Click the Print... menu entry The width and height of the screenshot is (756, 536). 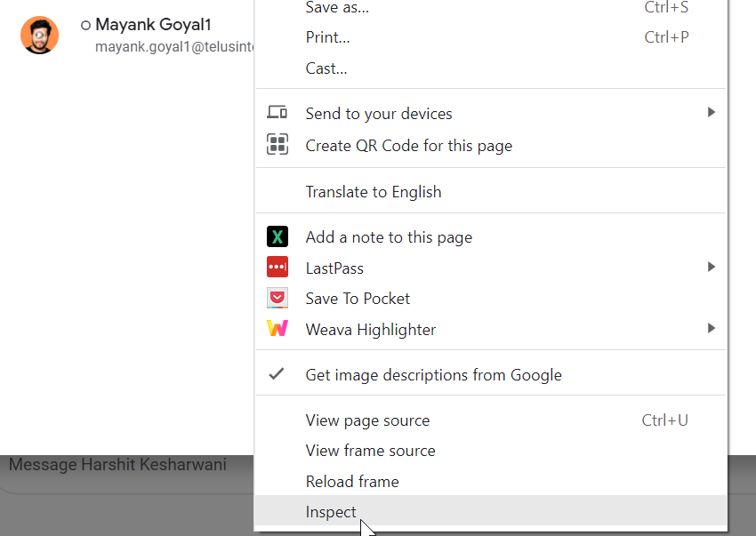click(327, 37)
